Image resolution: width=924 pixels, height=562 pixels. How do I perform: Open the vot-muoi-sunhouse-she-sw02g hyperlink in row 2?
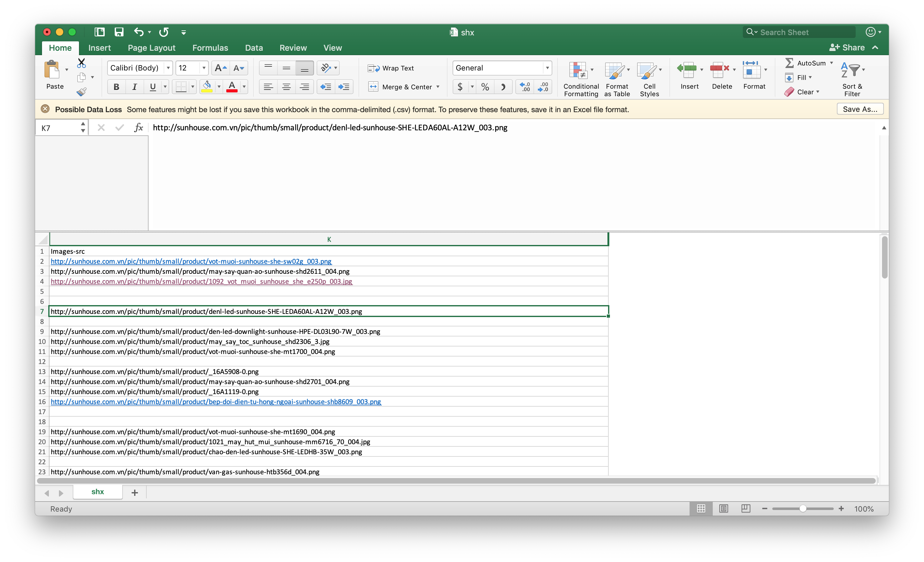coord(191,261)
